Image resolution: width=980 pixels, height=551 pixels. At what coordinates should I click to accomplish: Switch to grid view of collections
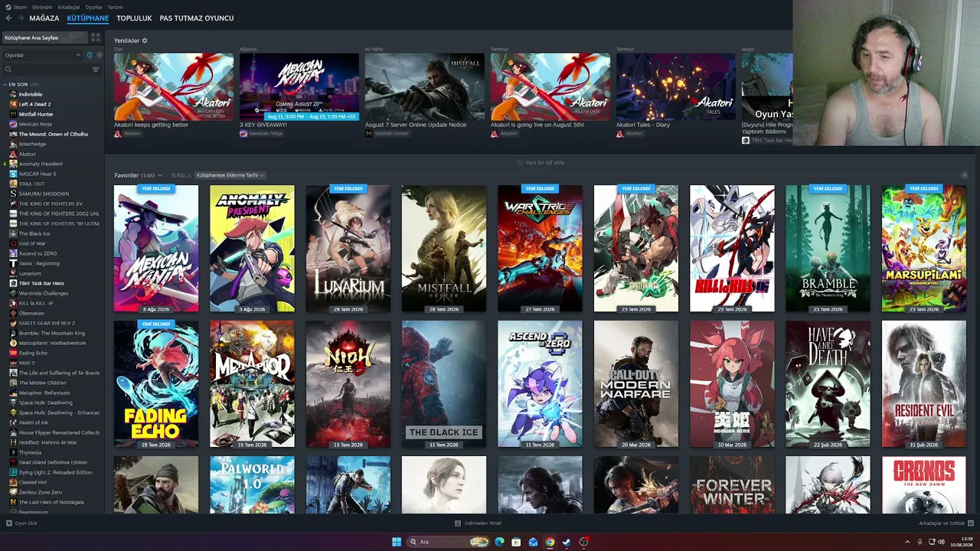point(96,37)
